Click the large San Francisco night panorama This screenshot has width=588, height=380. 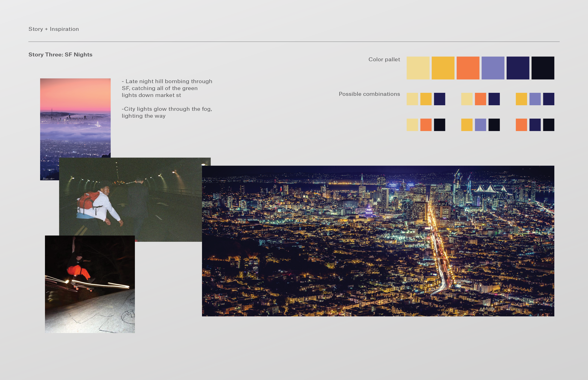(x=378, y=241)
